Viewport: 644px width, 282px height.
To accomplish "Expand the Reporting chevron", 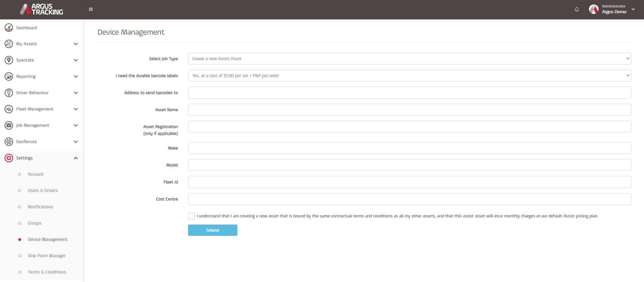I will 76,76.
